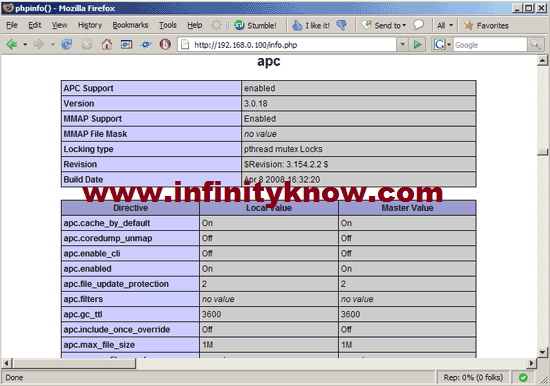
Task: Click the throbber activity indicator icon
Action: 216,25
